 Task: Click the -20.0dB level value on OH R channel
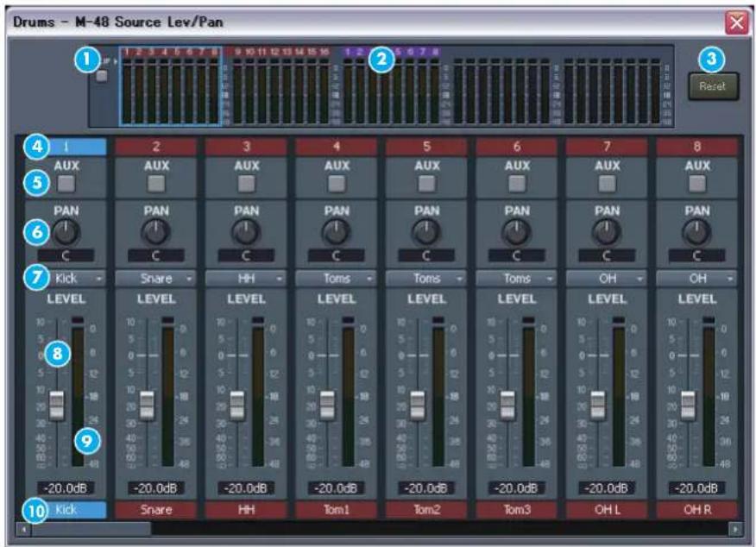pyautogui.click(x=697, y=488)
